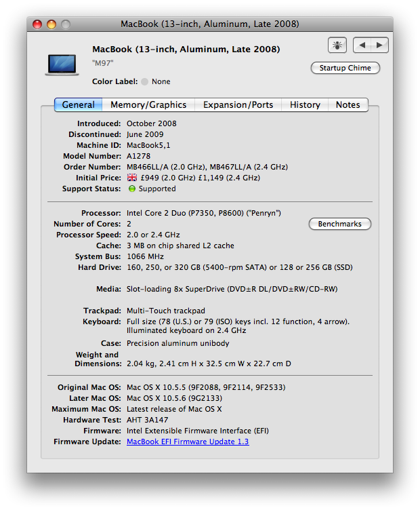
Task: Click the Cache value 3 MB on chip
Action: pos(180,246)
